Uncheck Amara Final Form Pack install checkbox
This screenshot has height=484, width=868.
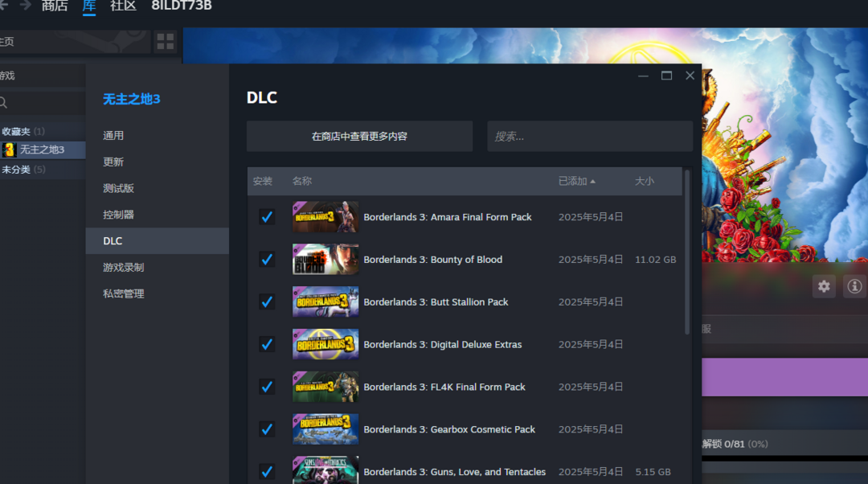[x=267, y=217]
